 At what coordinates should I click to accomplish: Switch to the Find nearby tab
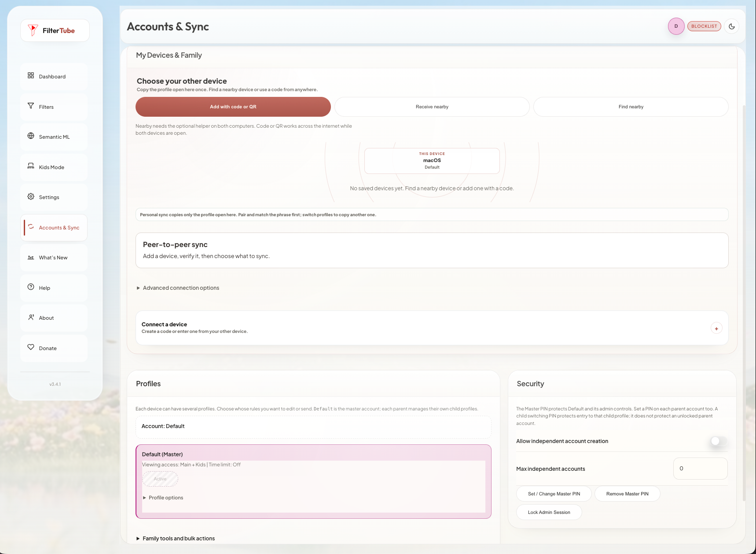point(631,107)
